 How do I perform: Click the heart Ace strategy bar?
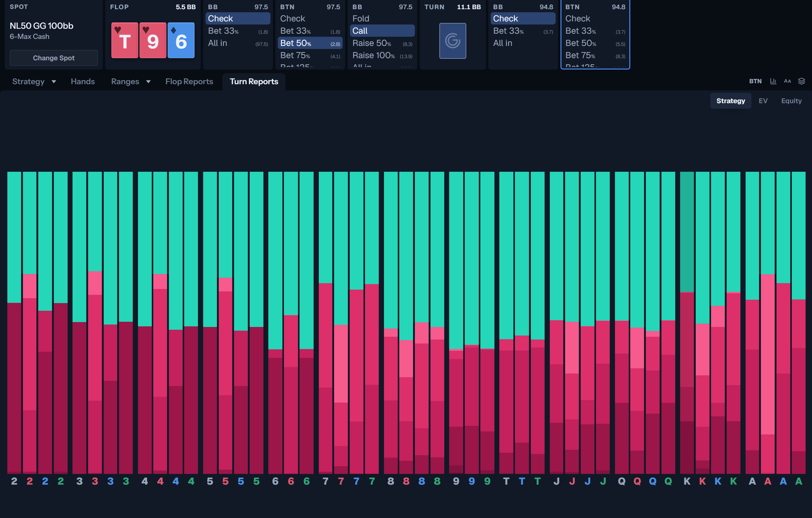tap(768, 322)
